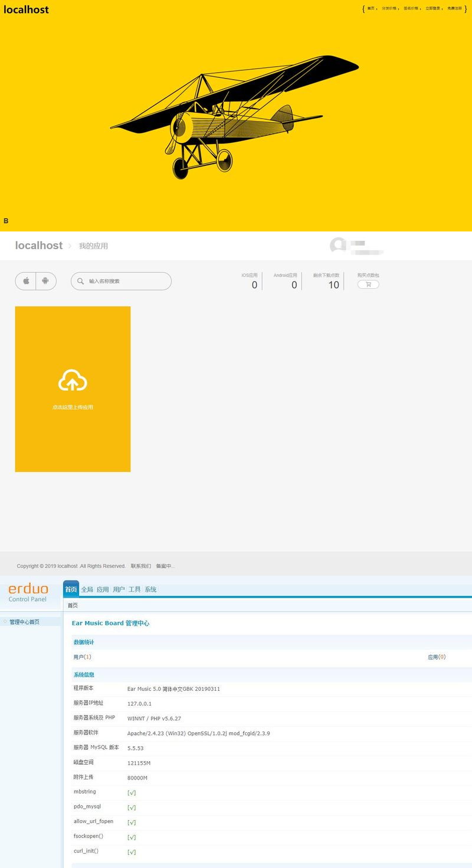Open the 备案中... footer link
The height and width of the screenshot is (868, 472).
165,566
